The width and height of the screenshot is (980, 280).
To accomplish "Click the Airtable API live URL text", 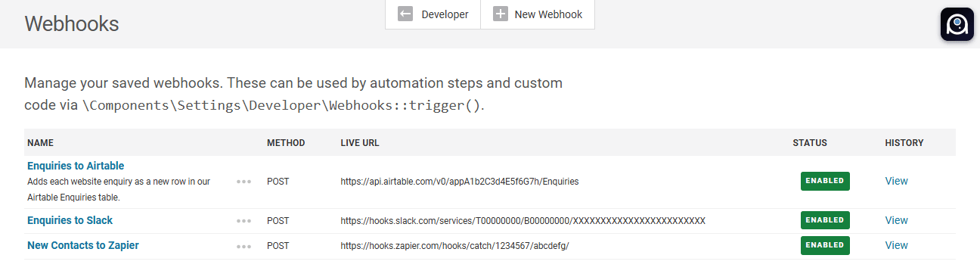I will tap(460, 182).
